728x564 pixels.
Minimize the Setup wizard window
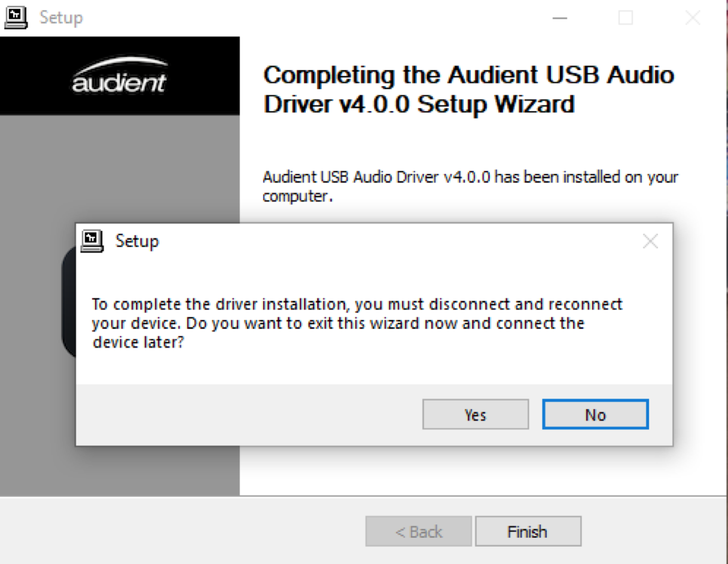point(560,18)
